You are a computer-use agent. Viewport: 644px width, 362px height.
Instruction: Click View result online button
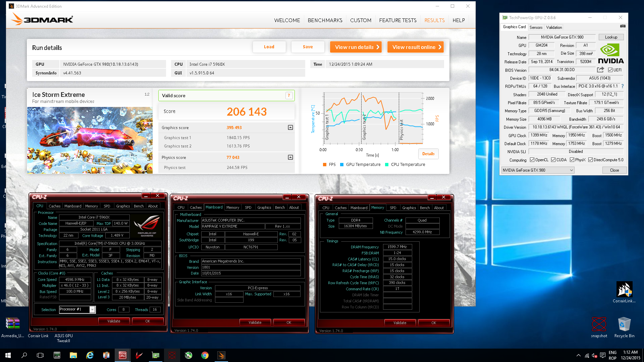point(416,47)
